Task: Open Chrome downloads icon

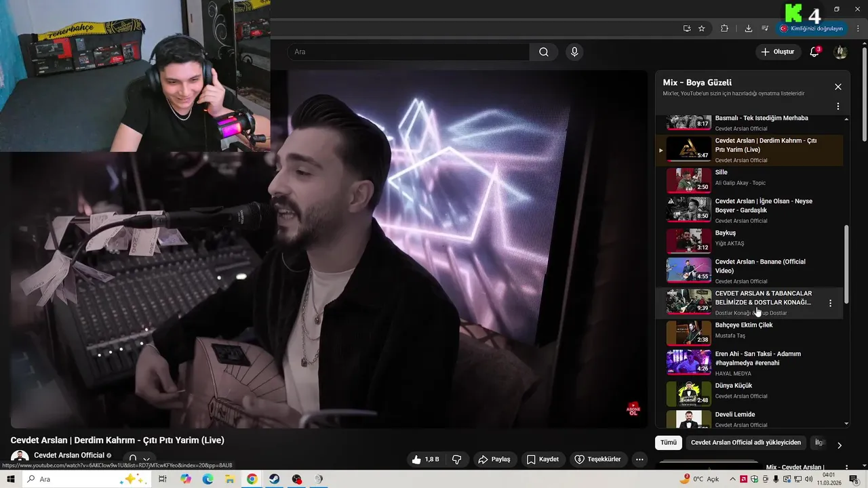Action: point(748,28)
